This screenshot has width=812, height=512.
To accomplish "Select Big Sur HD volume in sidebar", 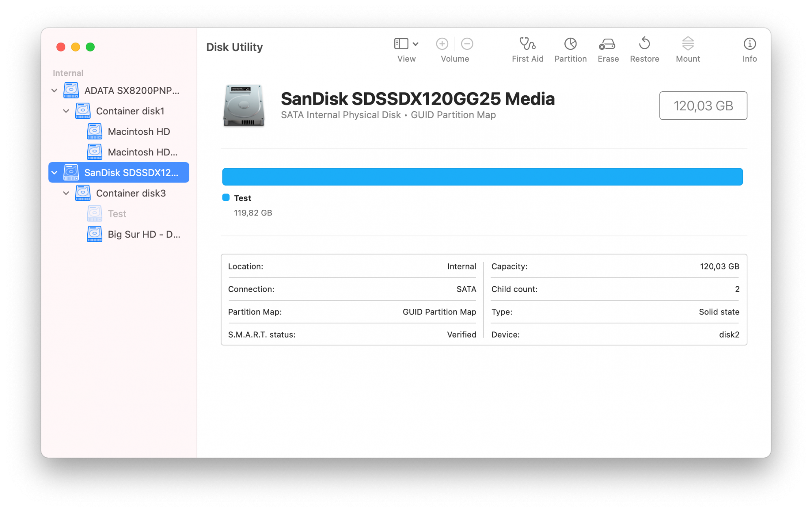I will tap(143, 234).
